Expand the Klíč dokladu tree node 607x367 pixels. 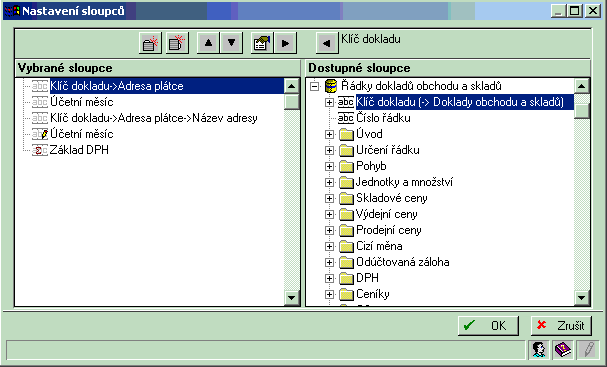click(x=329, y=102)
